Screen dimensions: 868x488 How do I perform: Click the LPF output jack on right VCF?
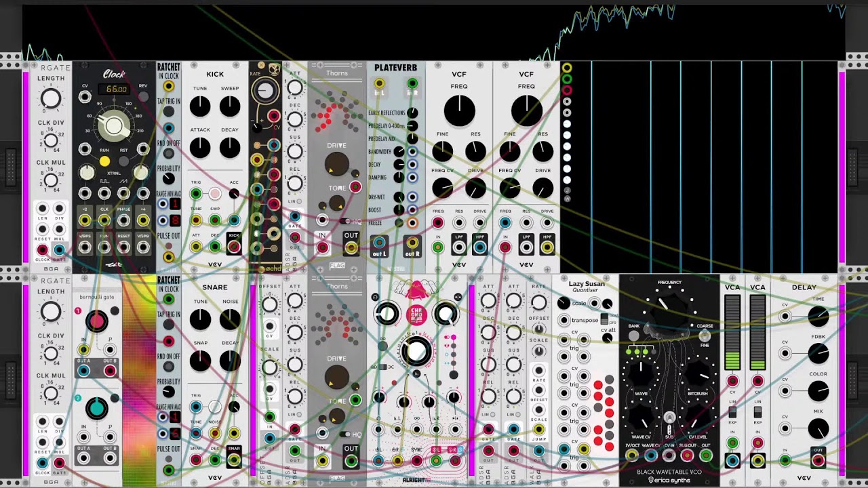[526, 247]
